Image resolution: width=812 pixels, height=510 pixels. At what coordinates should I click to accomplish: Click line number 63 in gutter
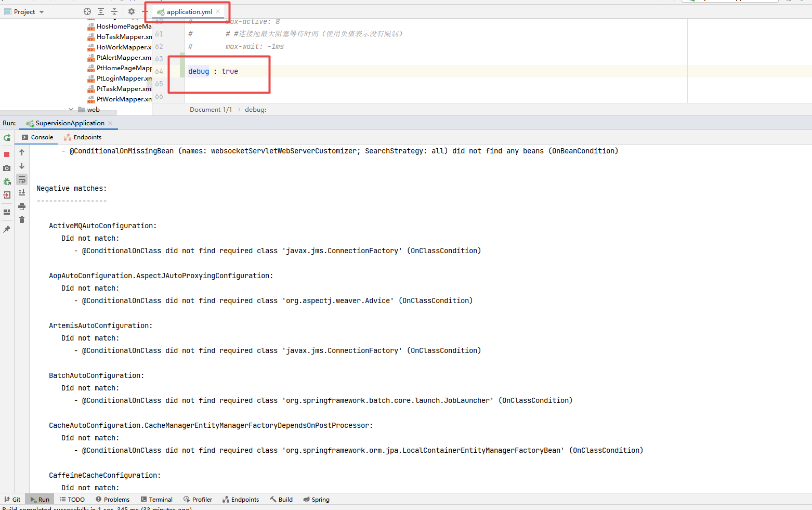(159, 59)
